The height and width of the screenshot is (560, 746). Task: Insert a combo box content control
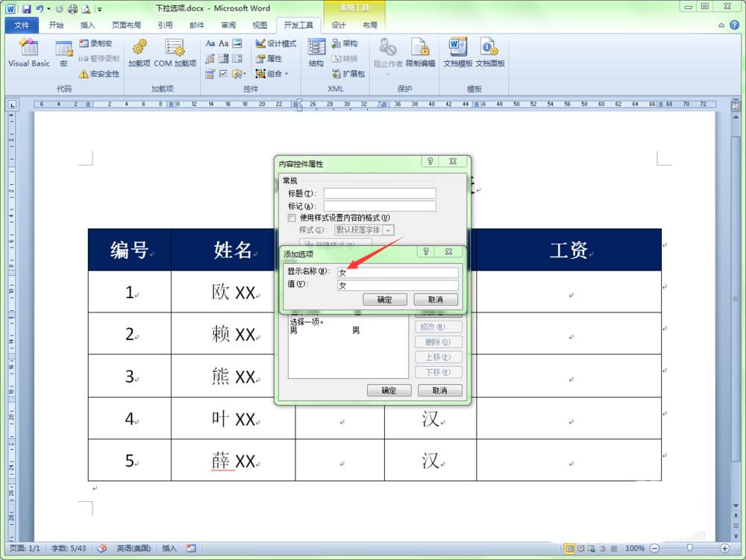[224, 58]
